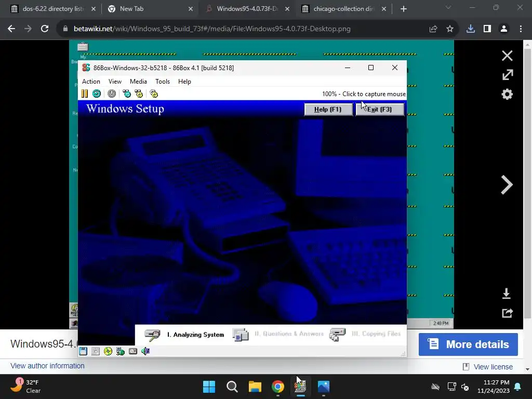Open the Help menu in 86Box
This screenshot has height=399, width=532.
(184, 82)
